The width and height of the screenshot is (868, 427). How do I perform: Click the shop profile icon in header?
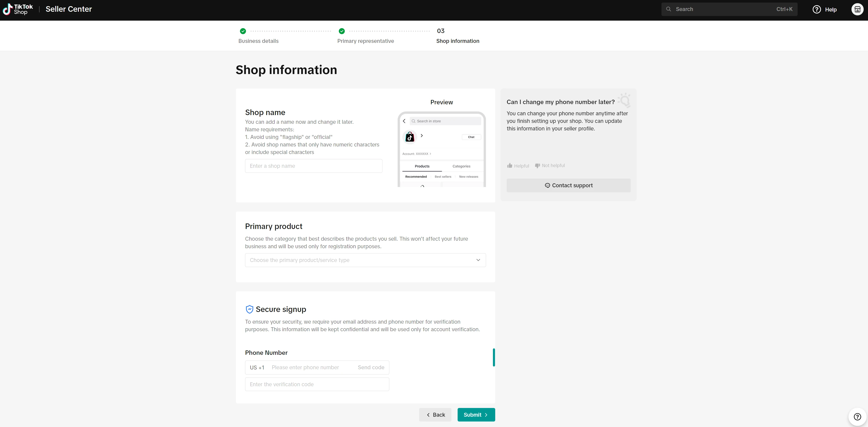857,9
